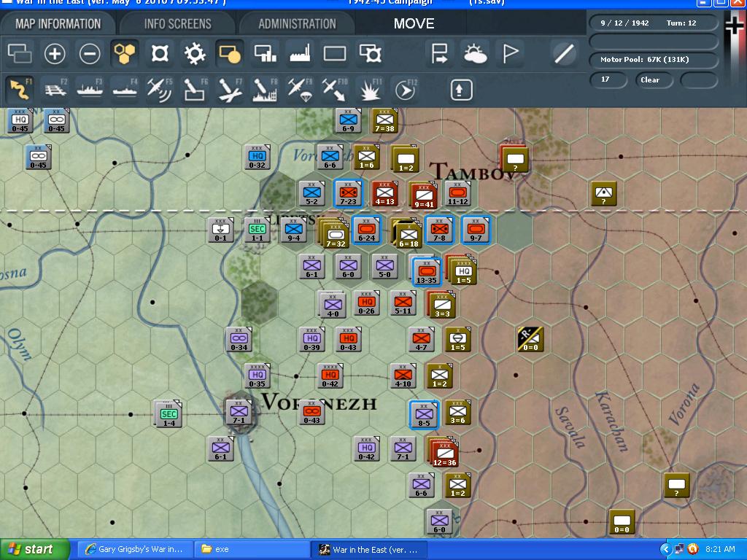747x560 pixels.
Task: Zoom in the map with plus icon
Action: click(x=55, y=53)
